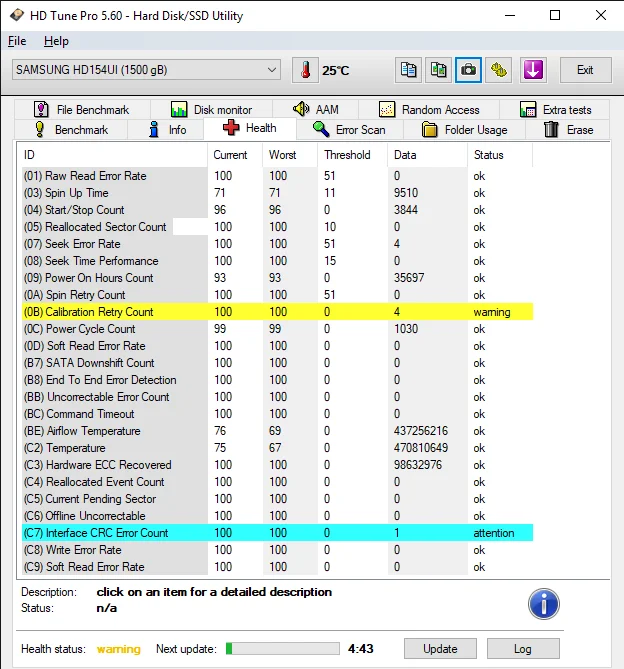Switch to the Disk monitor tab
The height and width of the screenshot is (669, 624).
(x=212, y=110)
